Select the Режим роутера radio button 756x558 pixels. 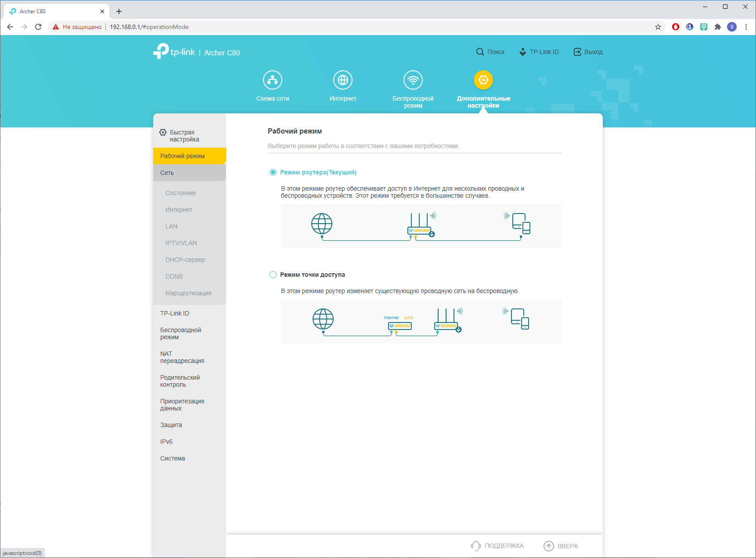(x=273, y=172)
